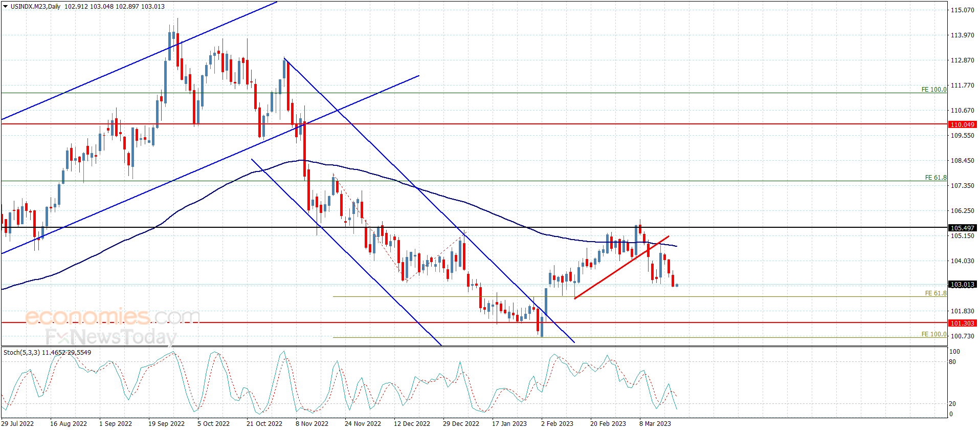Click the Stochastic scale value 80

point(952,361)
